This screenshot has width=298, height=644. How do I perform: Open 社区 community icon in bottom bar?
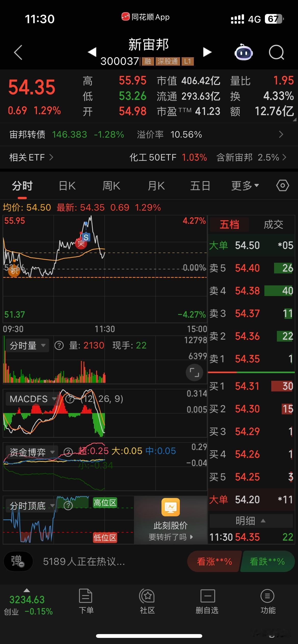pyautogui.click(x=147, y=601)
